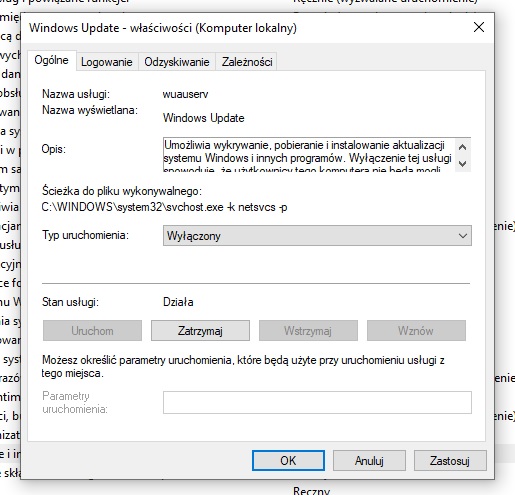Click the Zatrzymaj button to stop service
This screenshot has width=515, height=495.
coord(200,331)
